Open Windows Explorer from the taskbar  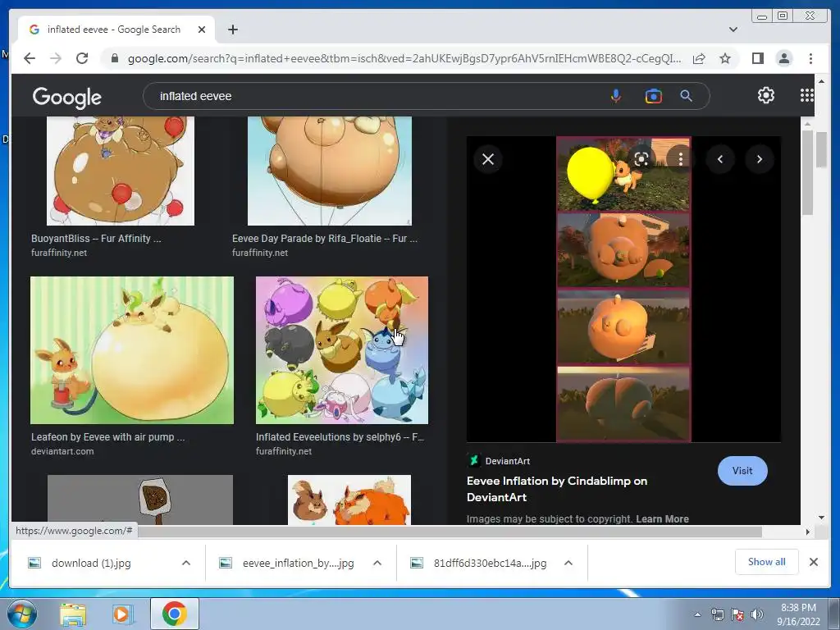tap(73, 614)
